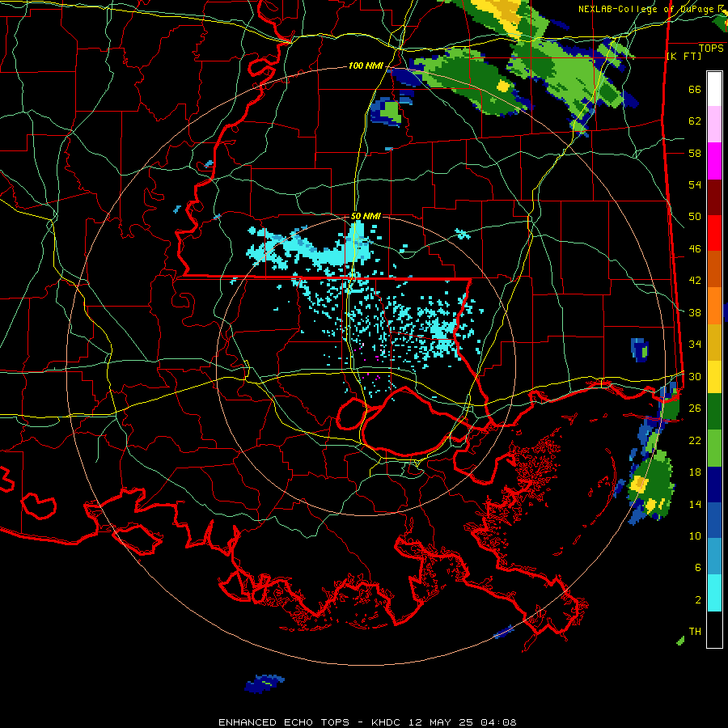Select the bright red legend swatch
728x728 pixels.
pos(714,233)
